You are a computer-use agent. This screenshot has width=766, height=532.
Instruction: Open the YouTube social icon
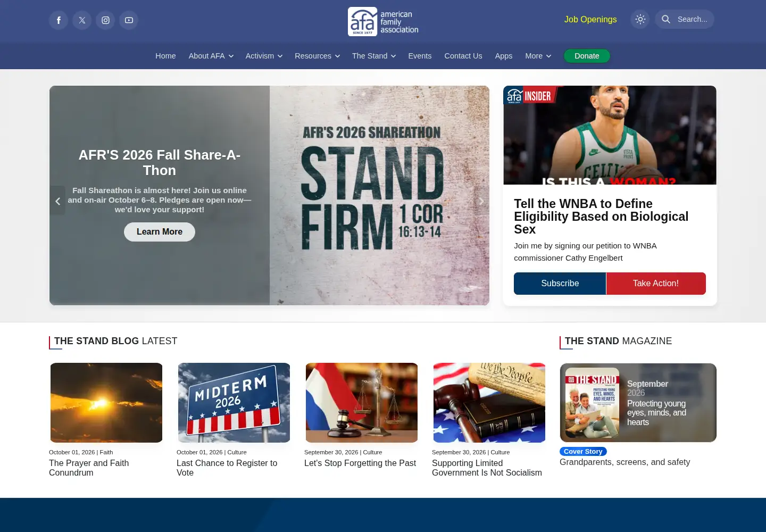click(129, 20)
